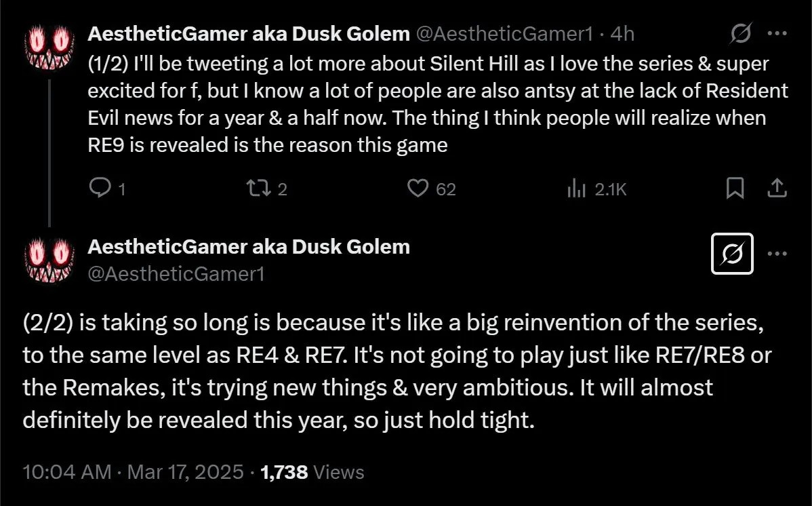Screen dimensions: 812x506
Task: Click the "1,738 Views" count
Action: tap(312, 472)
